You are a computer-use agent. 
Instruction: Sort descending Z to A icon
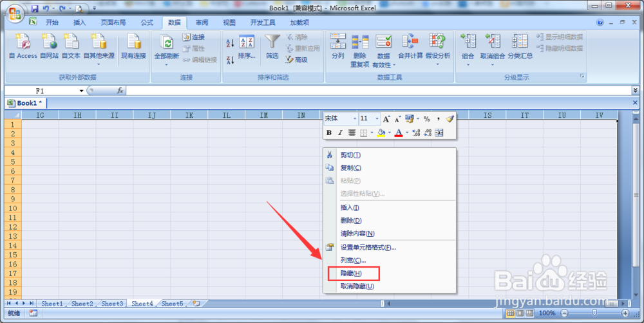coord(231,60)
